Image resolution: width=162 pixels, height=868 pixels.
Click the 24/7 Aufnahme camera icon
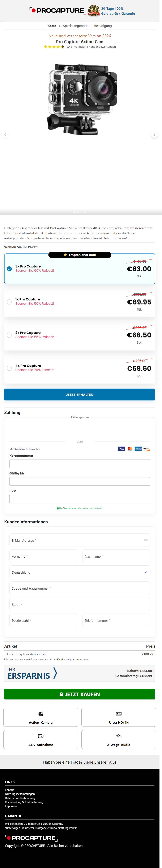tap(41, 736)
